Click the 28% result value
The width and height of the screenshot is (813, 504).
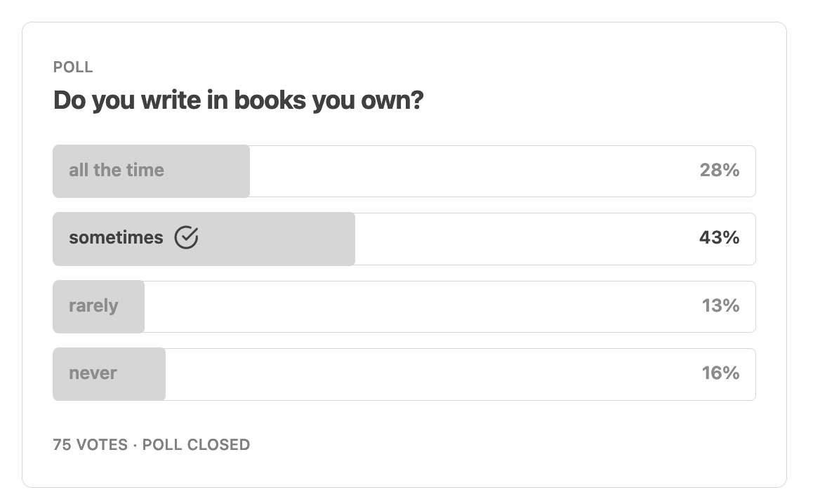(719, 171)
